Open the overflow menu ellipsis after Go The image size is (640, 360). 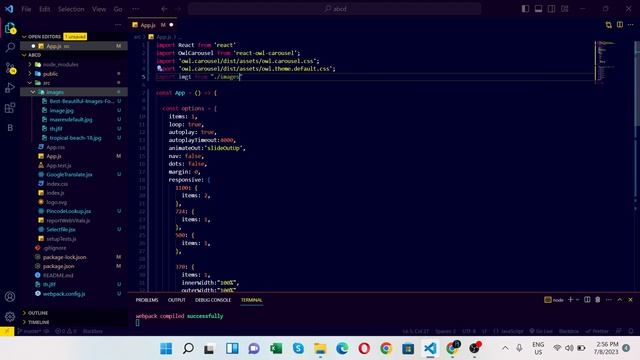(x=136, y=9)
